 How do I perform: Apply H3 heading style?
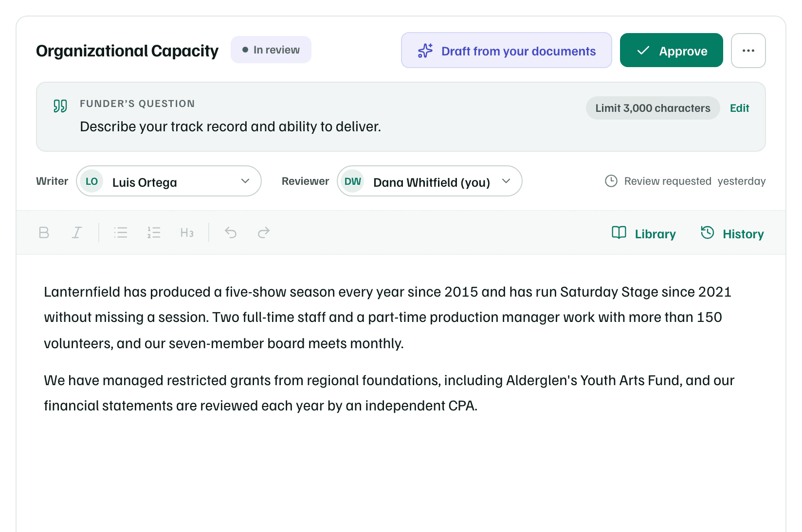point(187,232)
